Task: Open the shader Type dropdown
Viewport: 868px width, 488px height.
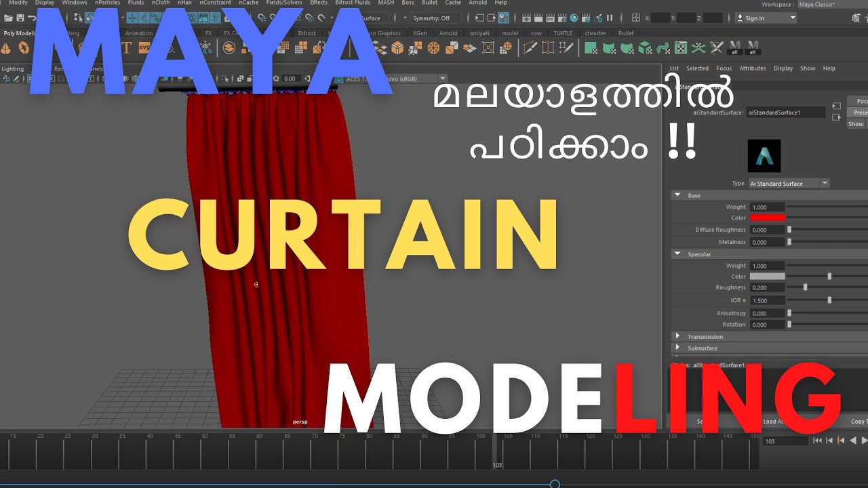Action: [789, 183]
